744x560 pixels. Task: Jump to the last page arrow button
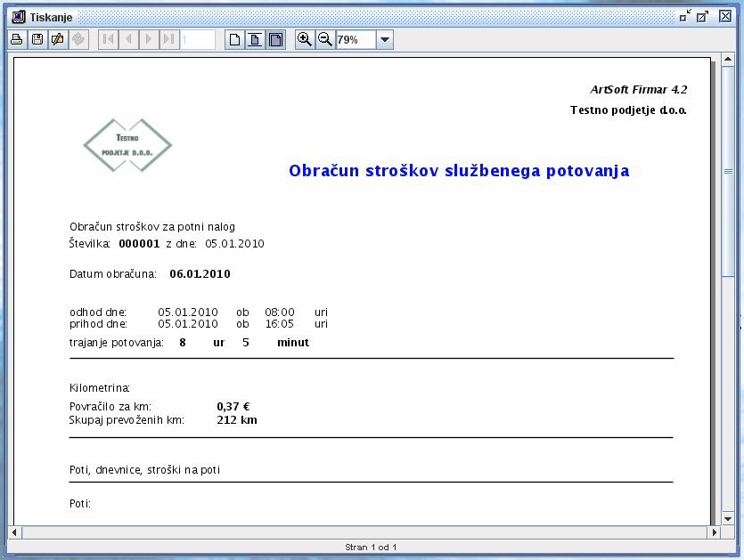[168, 40]
